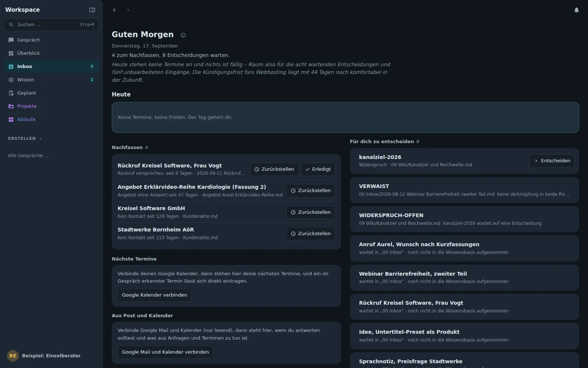Zurückstellen the Angebot Erklärvideo-Reihe item
Screen dimensions: 588x368
[x=311, y=190]
